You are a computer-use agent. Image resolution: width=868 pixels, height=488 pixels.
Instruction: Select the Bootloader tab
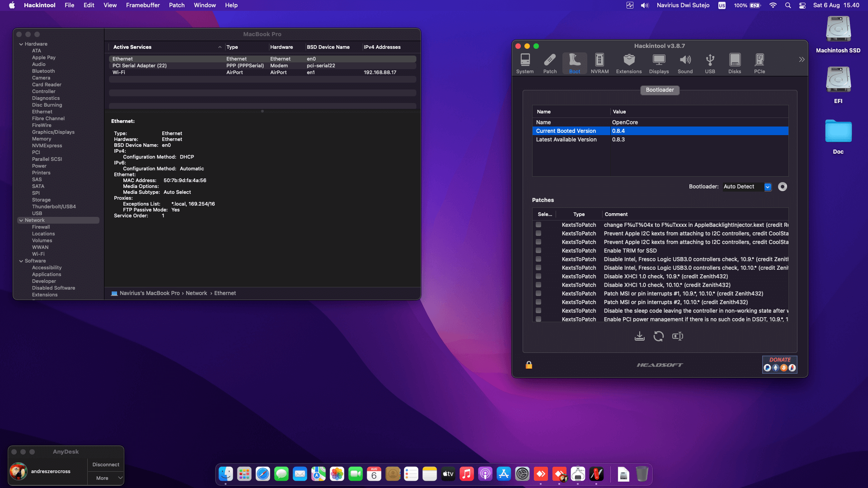tap(660, 90)
